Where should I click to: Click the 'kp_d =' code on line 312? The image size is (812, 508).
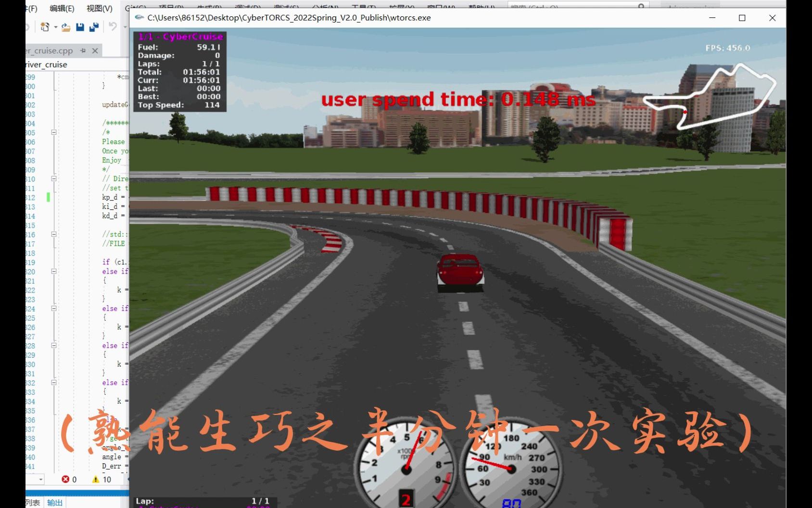(x=114, y=197)
